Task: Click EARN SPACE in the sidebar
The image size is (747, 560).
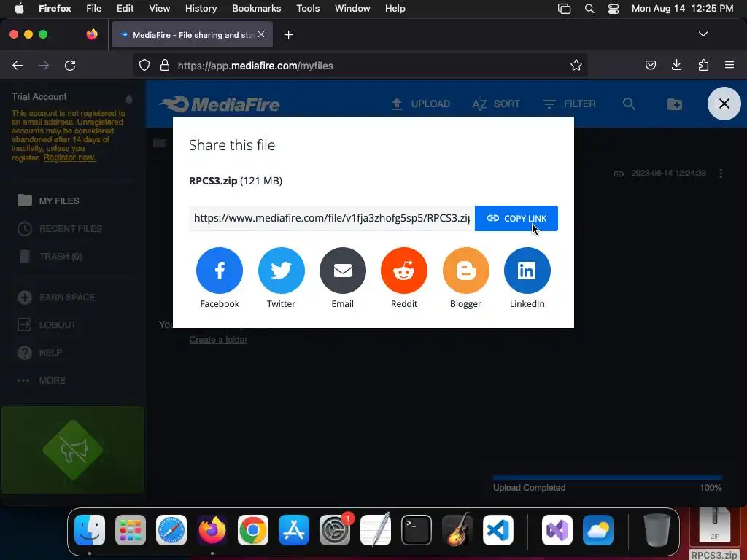Action: pyautogui.click(x=56, y=297)
